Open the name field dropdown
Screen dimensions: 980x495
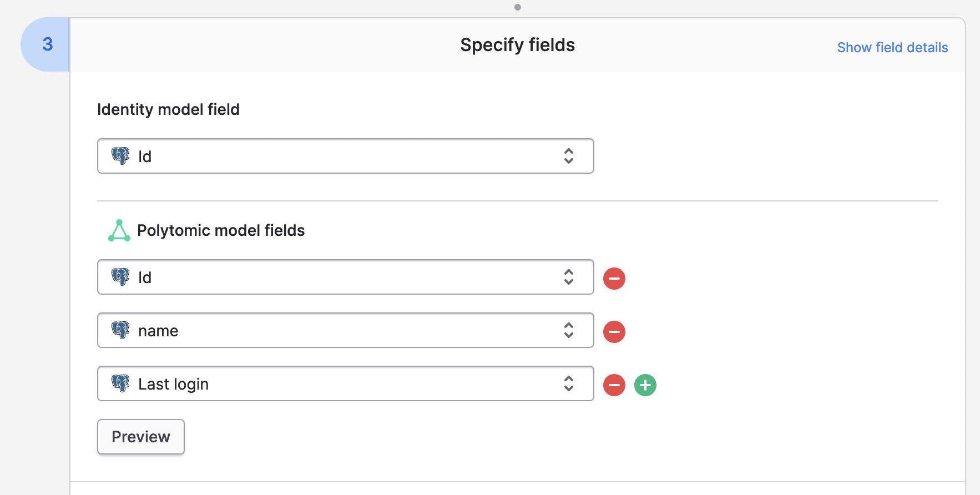coord(345,330)
